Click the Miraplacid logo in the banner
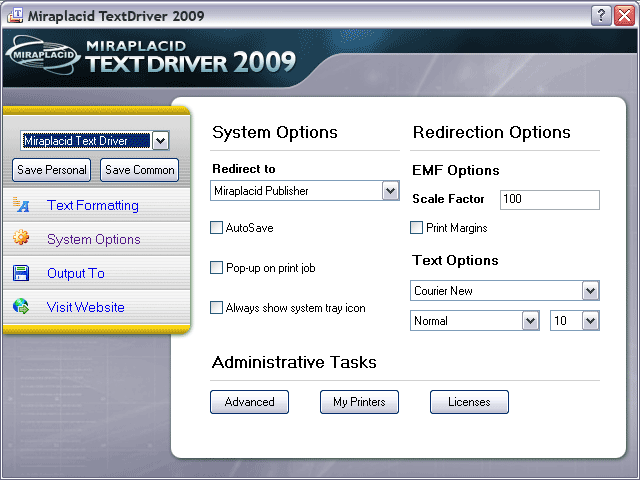Viewport: 640px width, 480px height. click(x=42, y=55)
